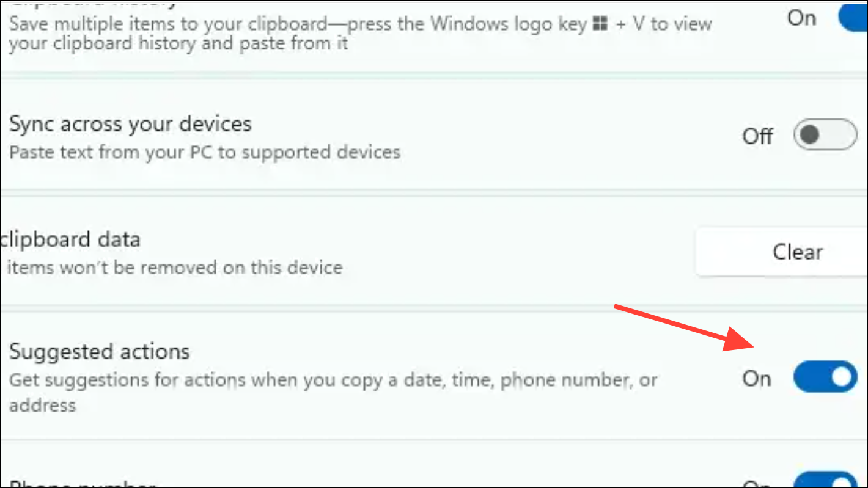Click the items won't be removed text
868x488 pixels.
[x=174, y=268]
